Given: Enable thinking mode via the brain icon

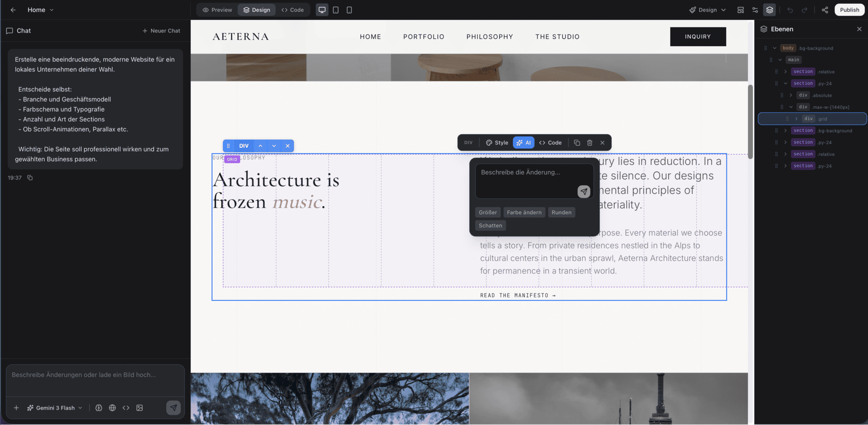Looking at the screenshot, I should tap(99, 408).
